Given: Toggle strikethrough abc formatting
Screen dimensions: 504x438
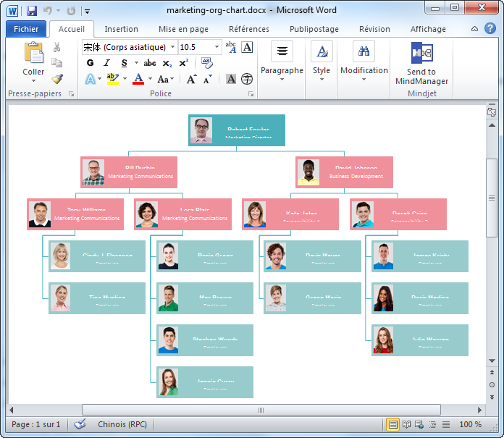Looking at the screenshot, I should [x=150, y=63].
